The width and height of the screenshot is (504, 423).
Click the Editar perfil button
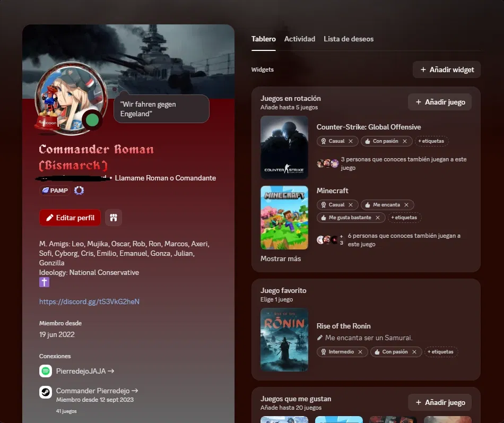point(70,218)
